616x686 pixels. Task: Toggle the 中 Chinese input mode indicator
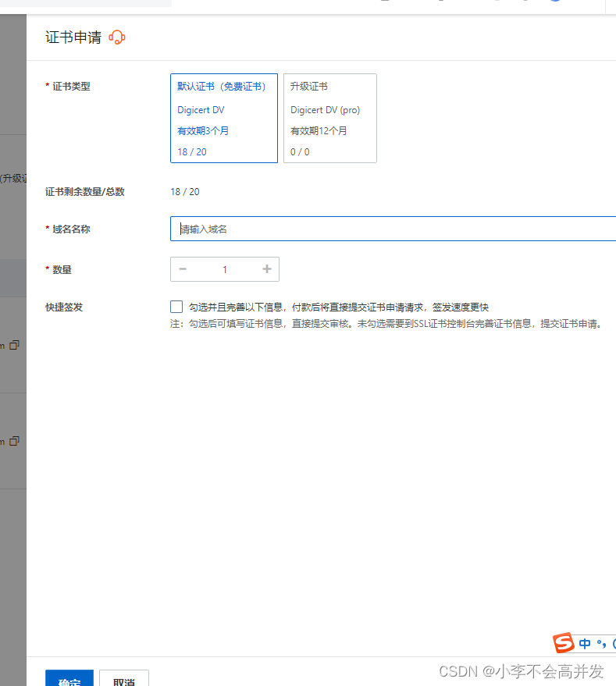[585, 644]
